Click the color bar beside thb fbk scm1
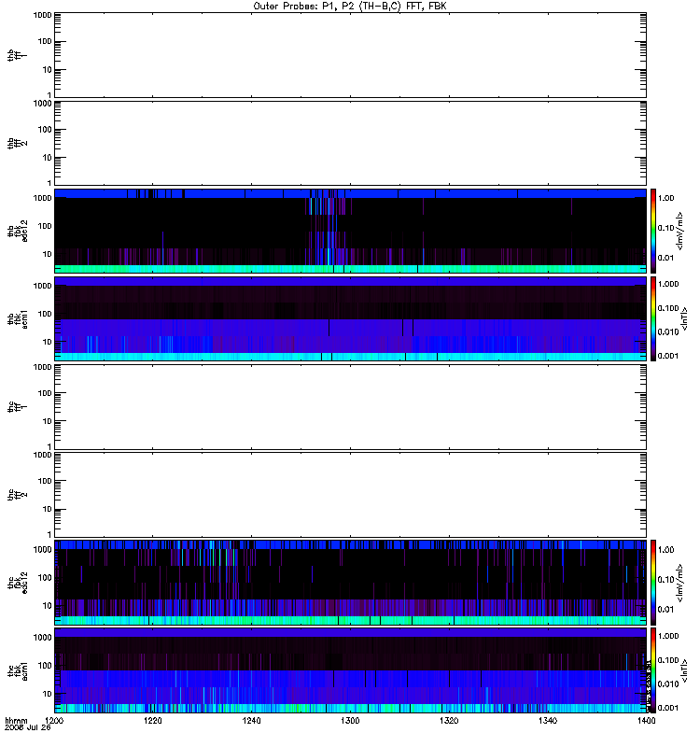 coord(653,318)
